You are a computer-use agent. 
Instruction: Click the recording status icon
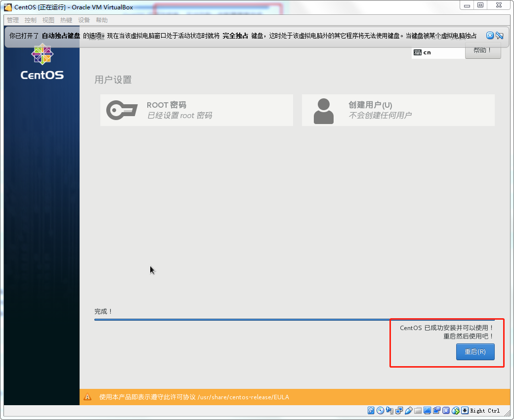[x=436, y=411]
